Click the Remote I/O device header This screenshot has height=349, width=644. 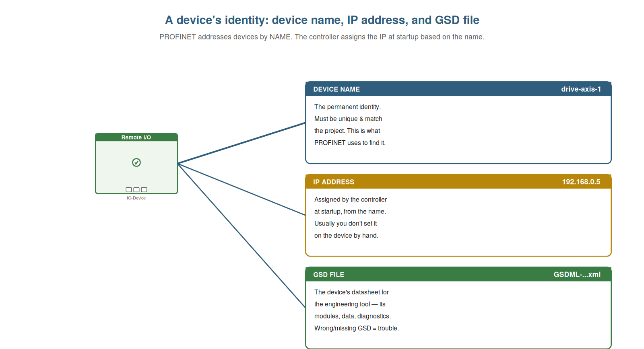(x=136, y=137)
